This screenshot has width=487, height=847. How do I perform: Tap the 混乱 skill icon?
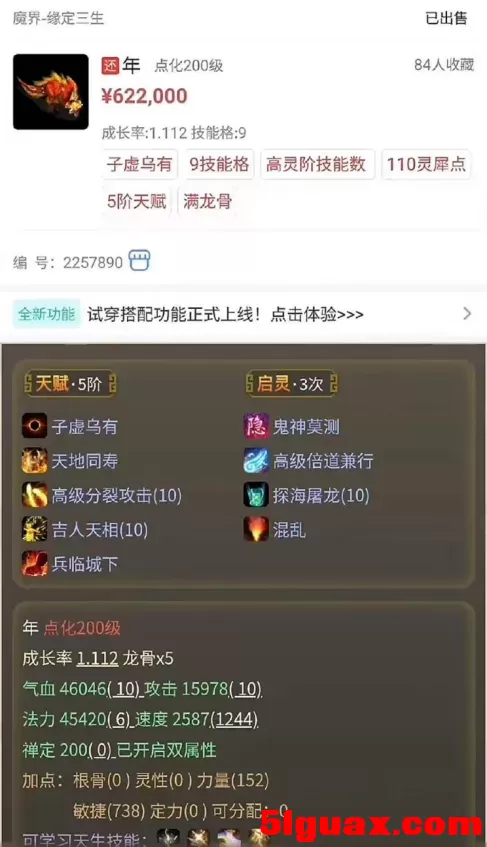coord(256,529)
